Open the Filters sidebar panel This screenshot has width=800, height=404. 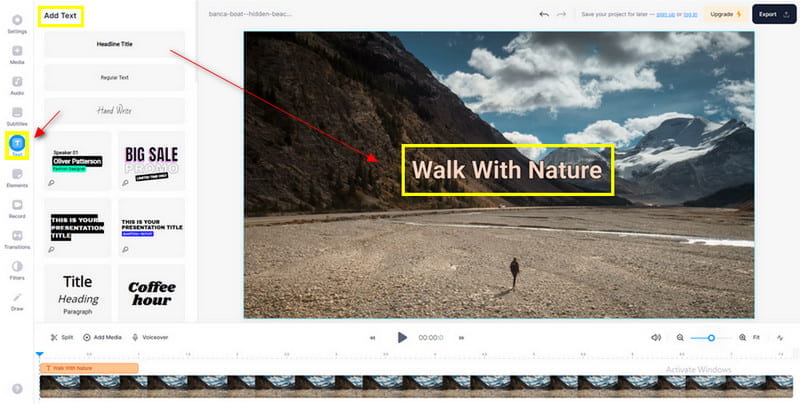(17, 270)
